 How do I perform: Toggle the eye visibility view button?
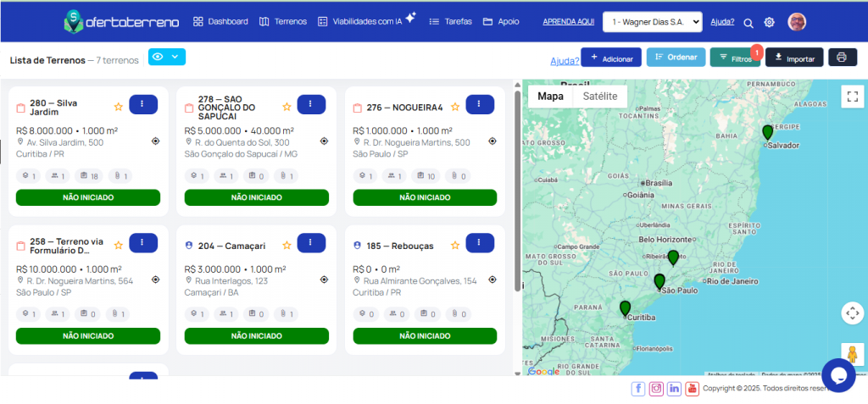click(x=158, y=57)
